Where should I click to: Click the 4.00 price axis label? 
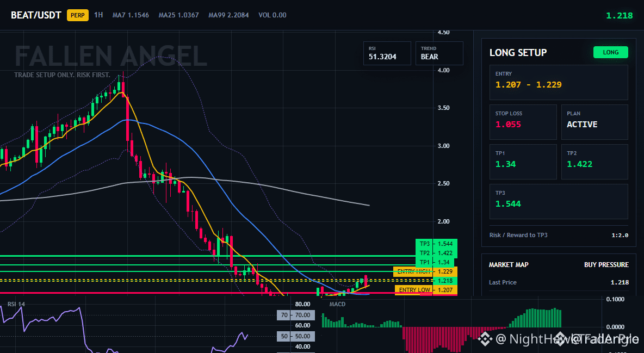click(443, 70)
